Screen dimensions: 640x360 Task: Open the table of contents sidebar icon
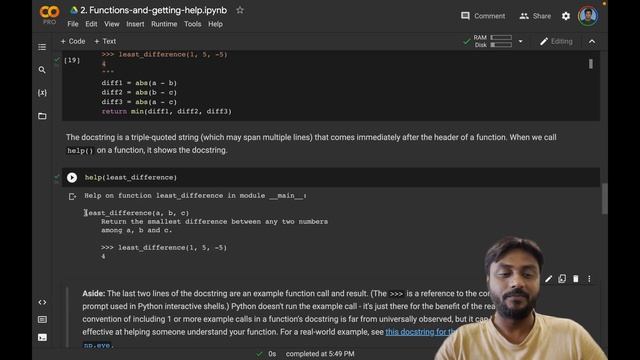pos(42,47)
